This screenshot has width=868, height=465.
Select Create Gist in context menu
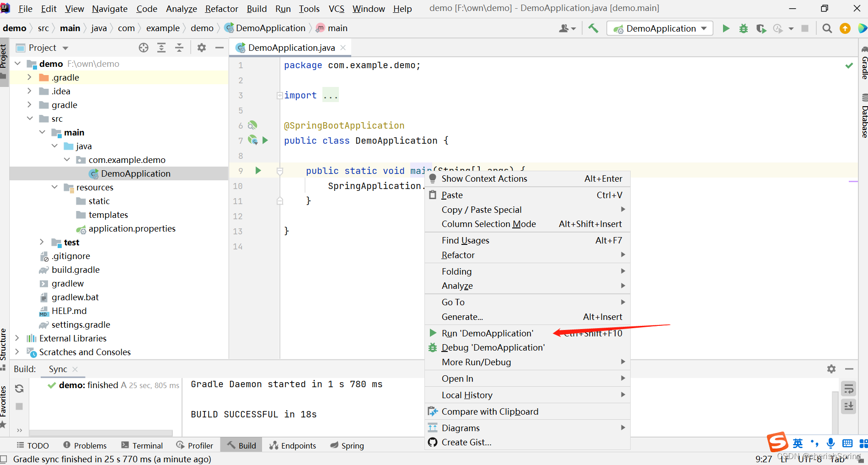(x=528, y=443)
